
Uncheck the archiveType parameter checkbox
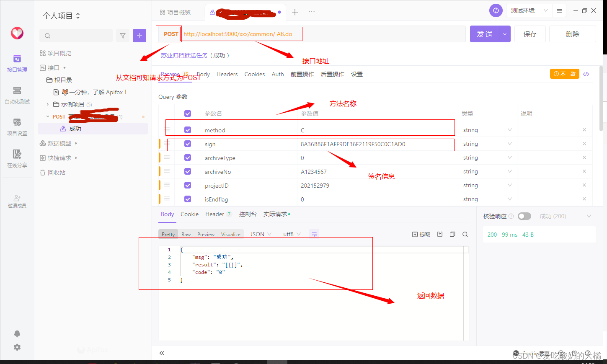point(187,157)
